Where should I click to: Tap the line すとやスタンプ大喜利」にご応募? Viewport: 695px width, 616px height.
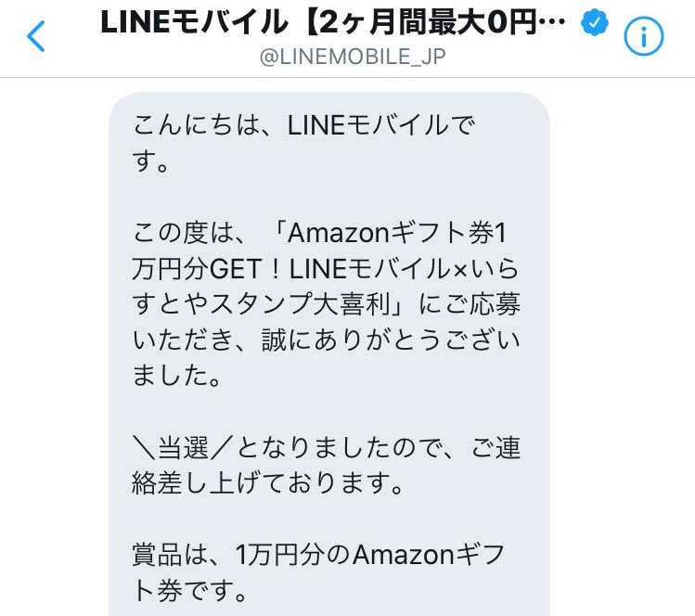tap(326, 304)
